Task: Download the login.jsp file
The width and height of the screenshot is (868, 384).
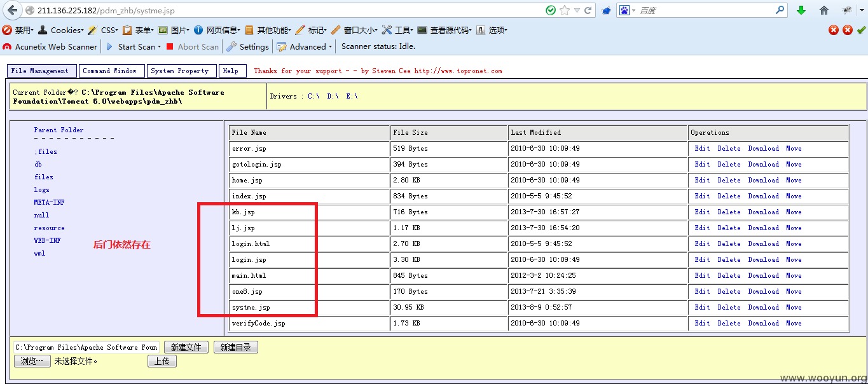Action: pyautogui.click(x=763, y=259)
